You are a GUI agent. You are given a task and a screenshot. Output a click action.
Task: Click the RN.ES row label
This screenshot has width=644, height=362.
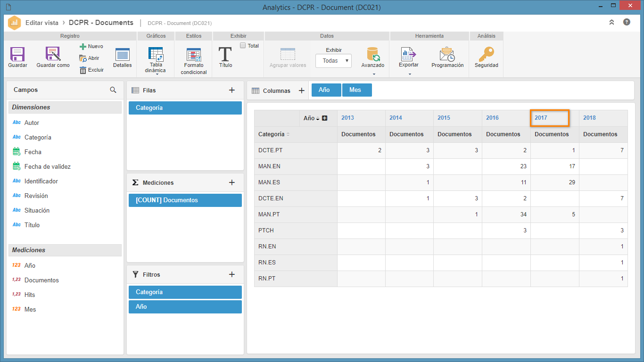click(267, 263)
